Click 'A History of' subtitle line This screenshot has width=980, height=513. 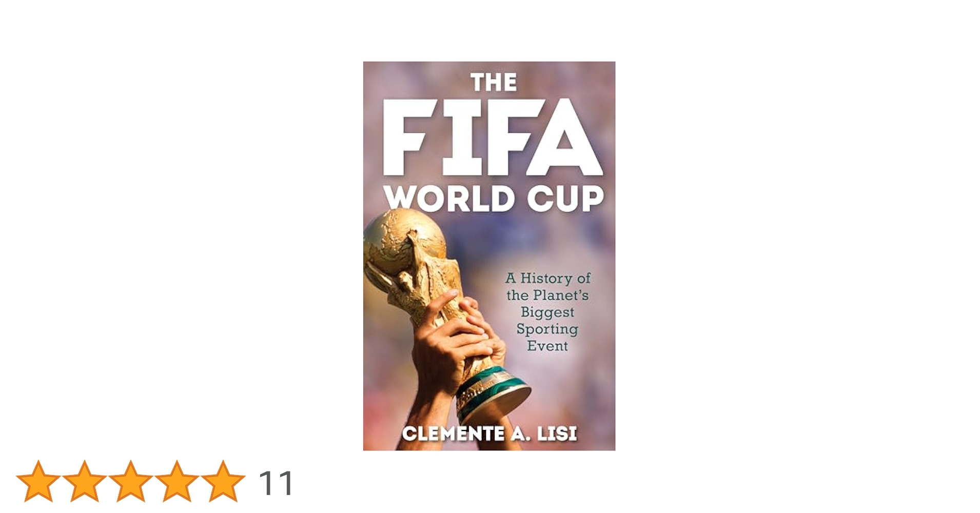[547, 279]
